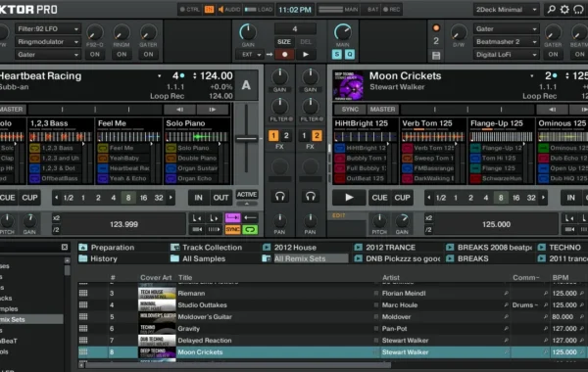Click deck A orange SYNC button
588x372 pixels.
(x=232, y=229)
